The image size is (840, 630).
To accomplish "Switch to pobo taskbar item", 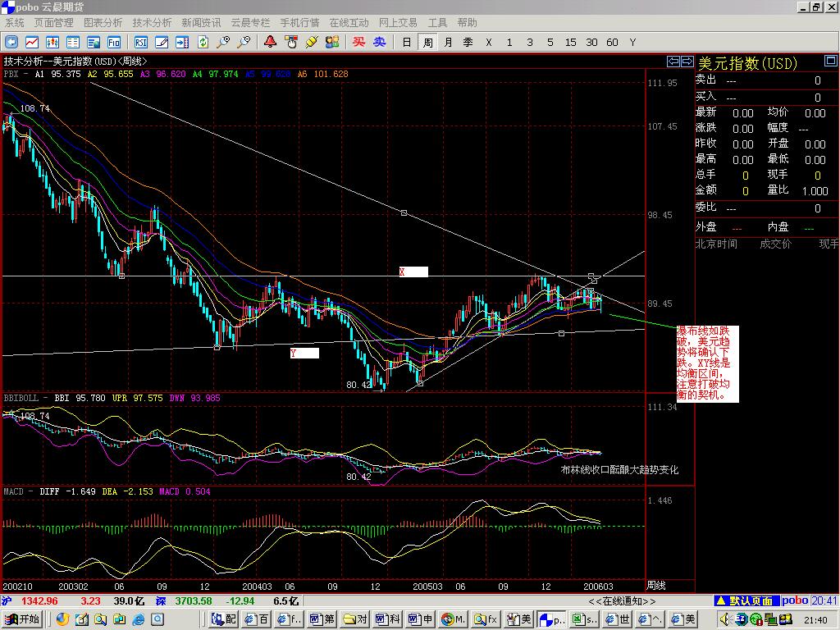I will (x=552, y=620).
